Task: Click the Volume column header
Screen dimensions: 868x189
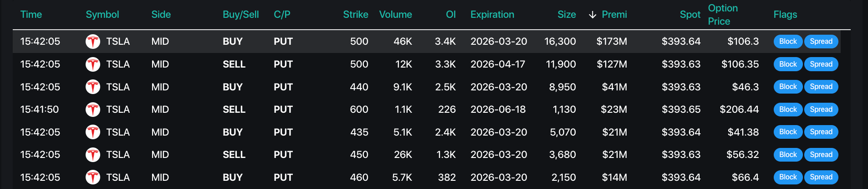Action: click(x=395, y=15)
